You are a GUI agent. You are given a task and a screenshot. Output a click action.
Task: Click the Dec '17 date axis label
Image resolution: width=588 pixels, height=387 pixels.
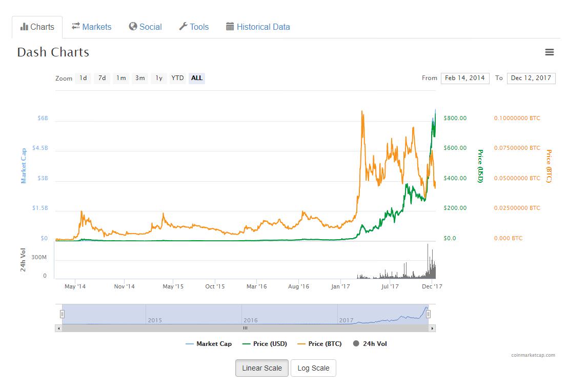point(432,286)
